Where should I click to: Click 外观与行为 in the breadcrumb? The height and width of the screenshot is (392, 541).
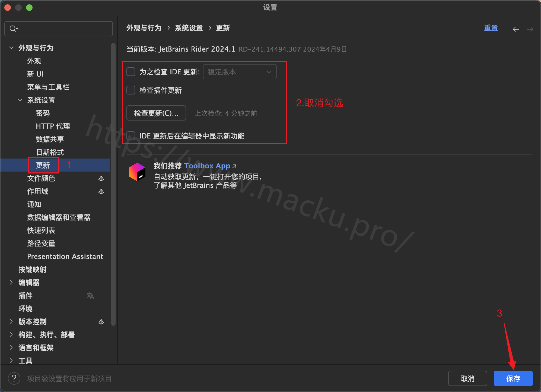click(144, 28)
